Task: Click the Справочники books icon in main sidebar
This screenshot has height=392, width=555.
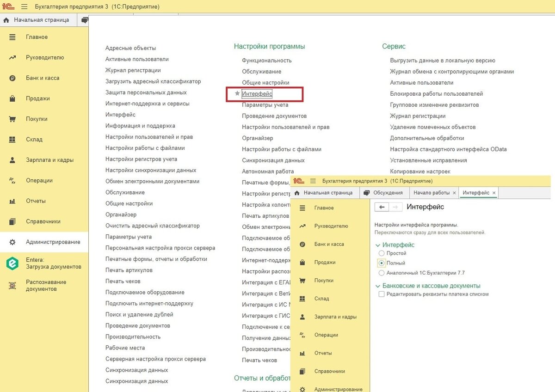Action: 12,221
